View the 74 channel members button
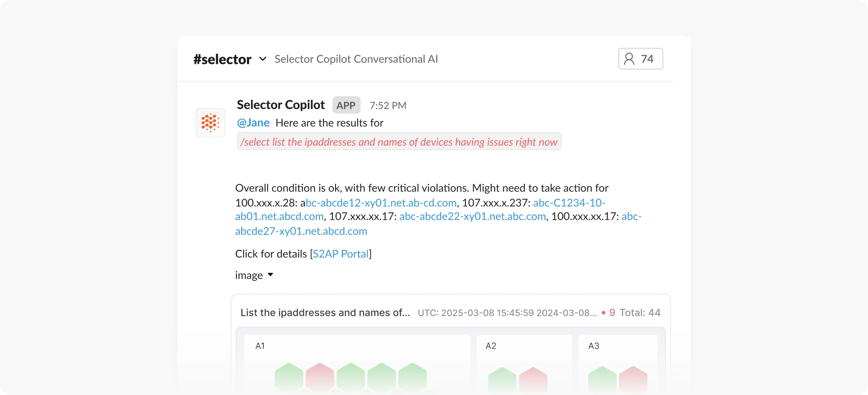868x395 pixels. click(x=641, y=59)
